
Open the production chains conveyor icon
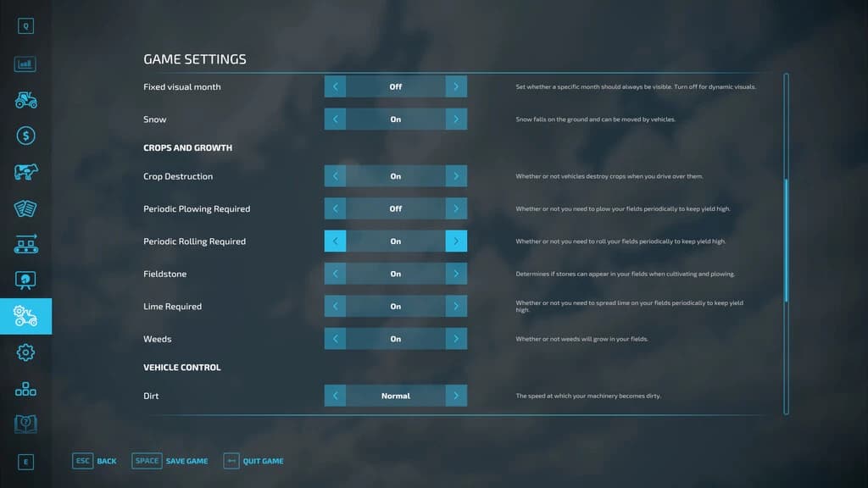25,244
